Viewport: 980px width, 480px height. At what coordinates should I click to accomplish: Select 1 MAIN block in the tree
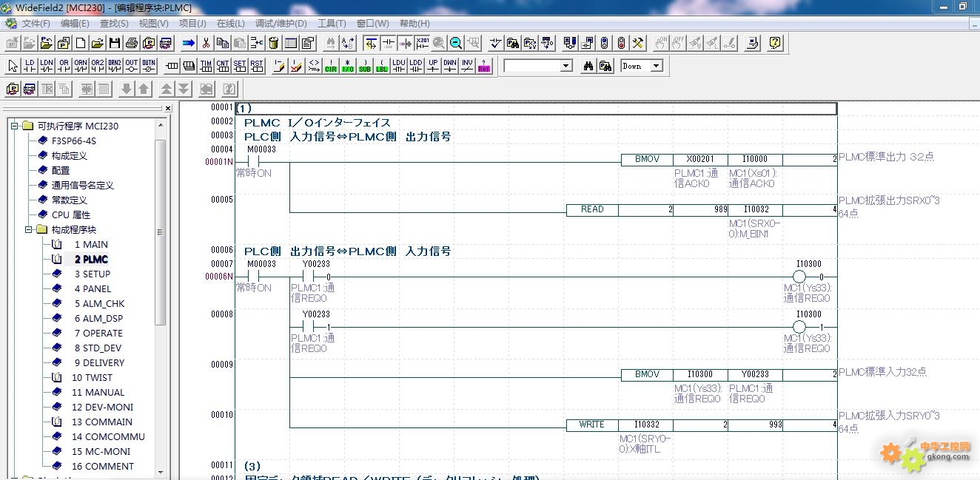click(91, 244)
